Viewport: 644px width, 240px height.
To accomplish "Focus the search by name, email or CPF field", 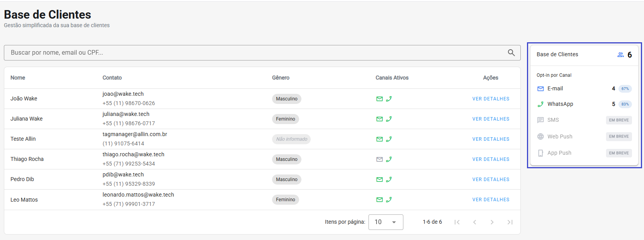I will pos(256,53).
